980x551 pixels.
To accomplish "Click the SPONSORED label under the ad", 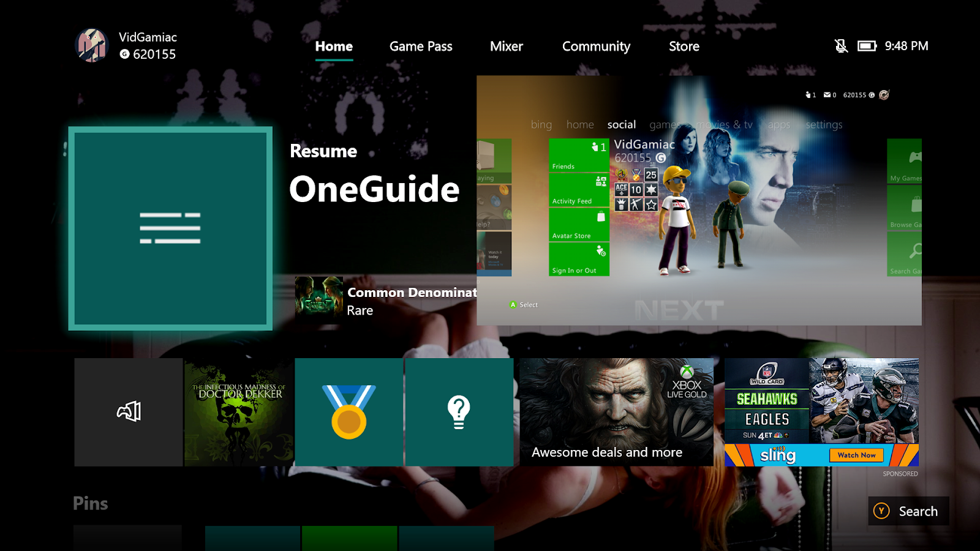I will 900,474.
